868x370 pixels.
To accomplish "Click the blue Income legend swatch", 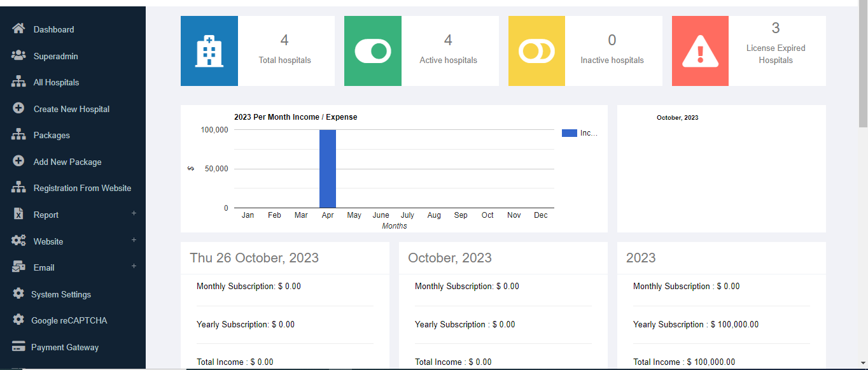I will [x=569, y=133].
